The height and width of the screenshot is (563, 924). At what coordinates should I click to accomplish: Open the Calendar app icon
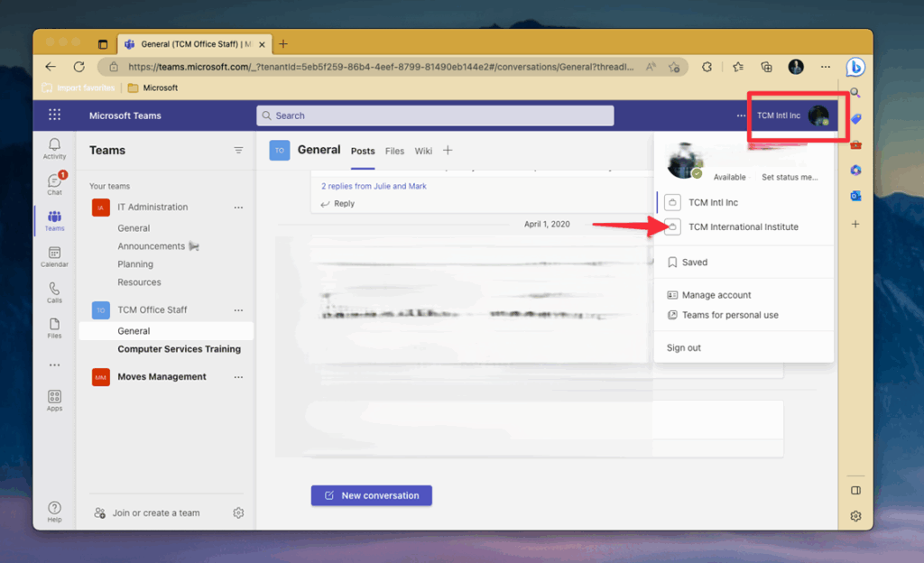[x=54, y=257]
